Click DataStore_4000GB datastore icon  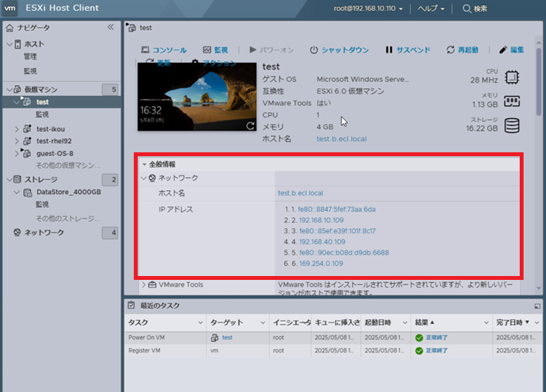pyautogui.click(x=28, y=193)
